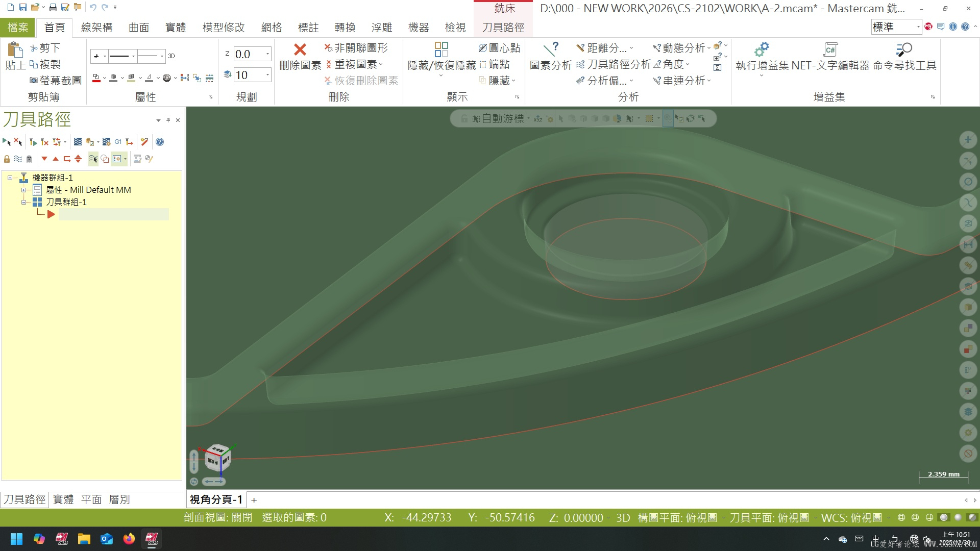Toggle the ghost posting icon
980x551 pixels.
[x=29, y=159]
